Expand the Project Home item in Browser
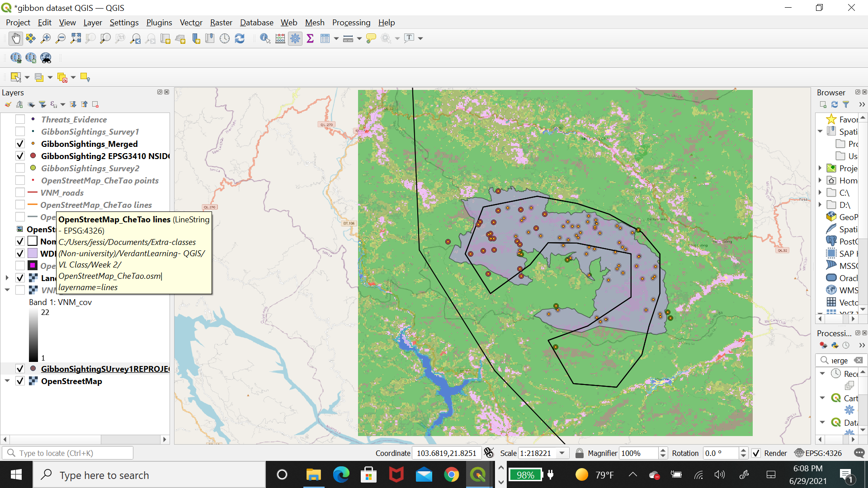The image size is (868, 488). (x=820, y=168)
